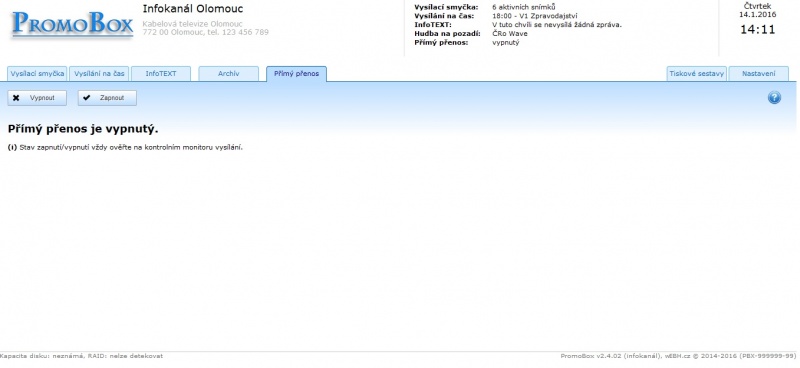
Task: Click the Zapnout button
Action: tap(107, 98)
